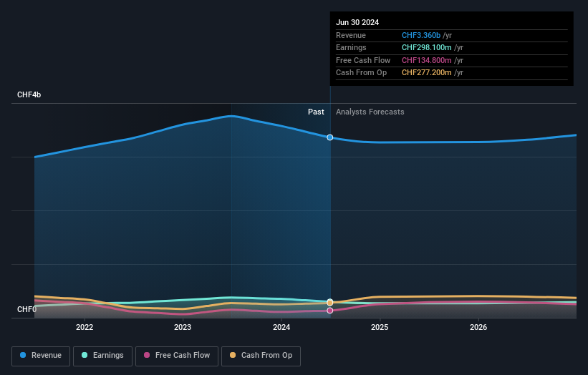Image resolution: width=588 pixels, height=375 pixels.
Task: Click the Analysts Forecasts label
Action: 370,112
